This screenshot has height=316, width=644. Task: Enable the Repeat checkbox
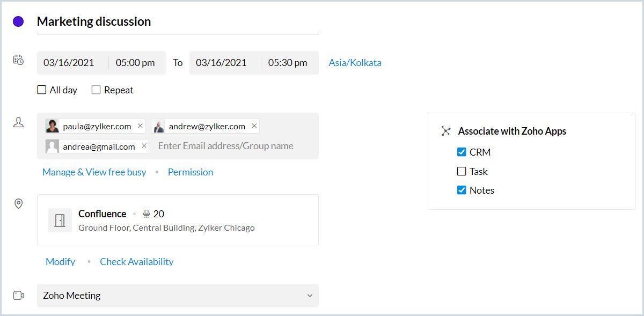point(96,90)
